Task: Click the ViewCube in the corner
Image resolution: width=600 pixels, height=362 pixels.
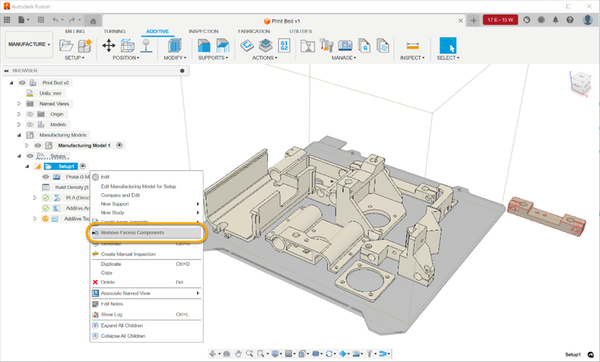Action: [x=580, y=83]
